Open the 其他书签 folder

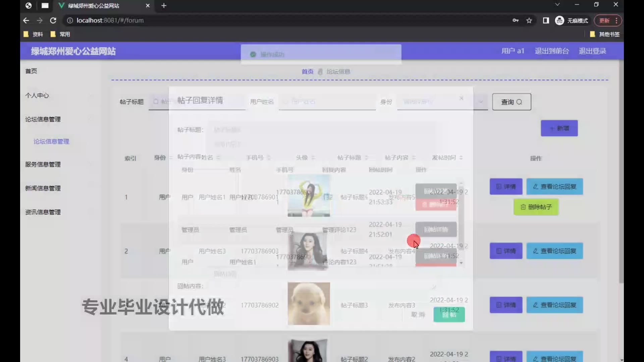605,34
